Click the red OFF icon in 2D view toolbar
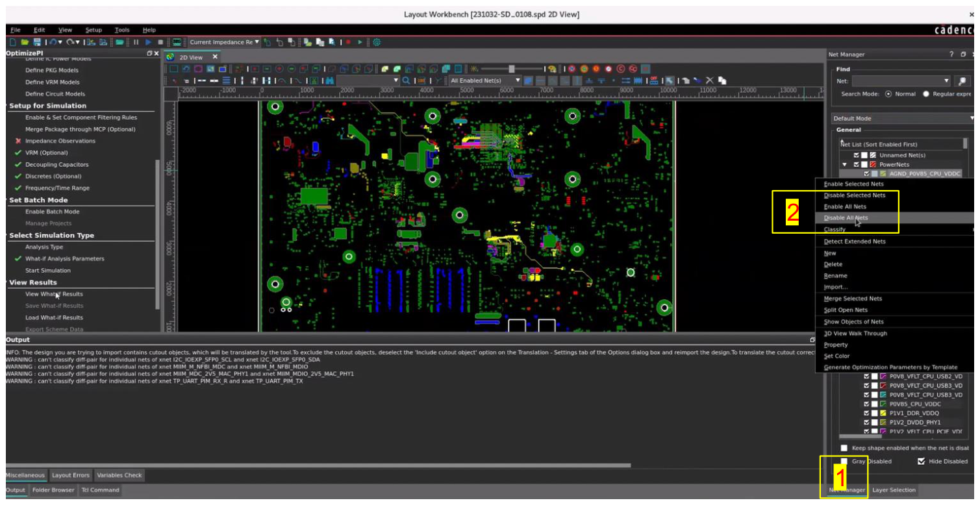The width and height of the screenshot is (980, 505). click(653, 80)
